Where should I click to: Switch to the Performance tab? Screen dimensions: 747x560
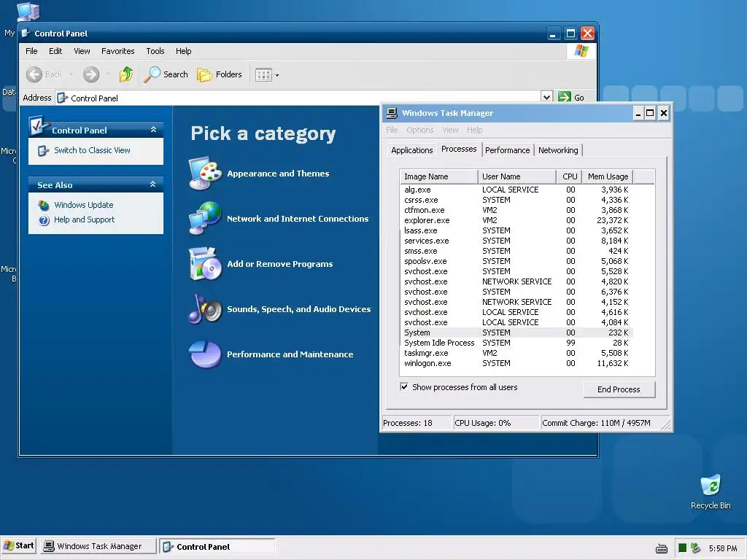pyautogui.click(x=508, y=150)
